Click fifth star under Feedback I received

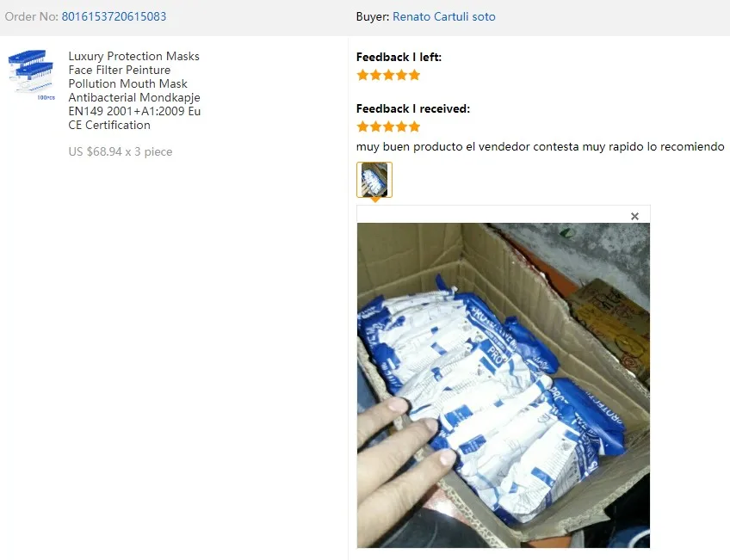[414, 126]
